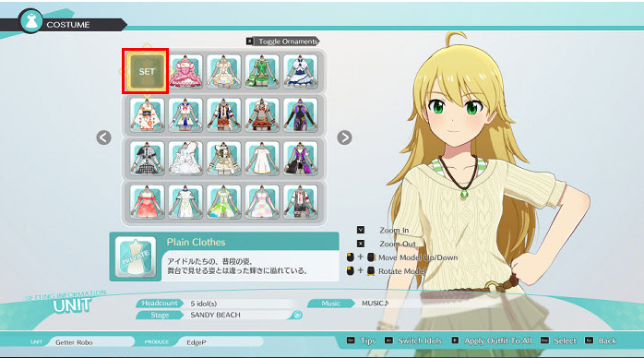The image size is (644, 358).
Task: Toggle Ornaments on the costume
Action: click(x=282, y=41)
